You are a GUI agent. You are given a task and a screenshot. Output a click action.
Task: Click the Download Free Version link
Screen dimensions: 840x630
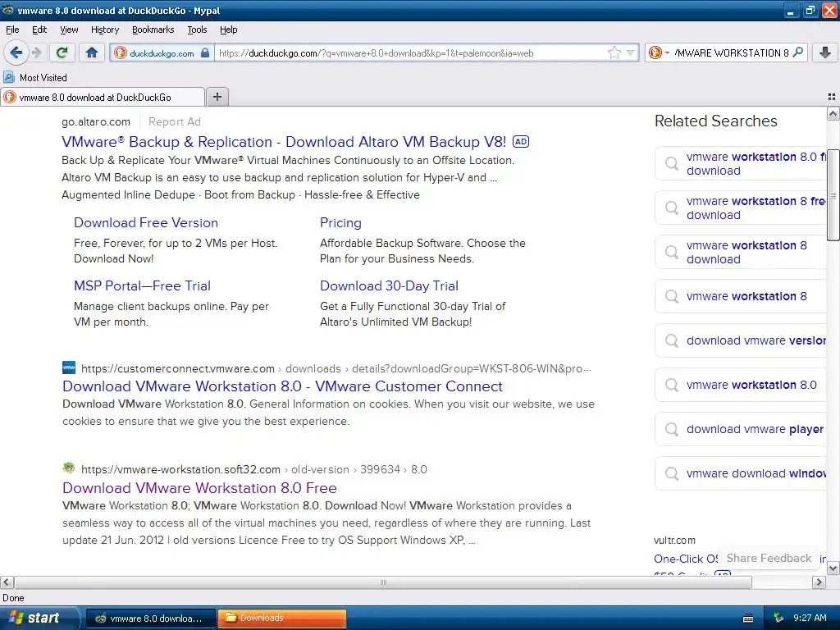[146, 223]
